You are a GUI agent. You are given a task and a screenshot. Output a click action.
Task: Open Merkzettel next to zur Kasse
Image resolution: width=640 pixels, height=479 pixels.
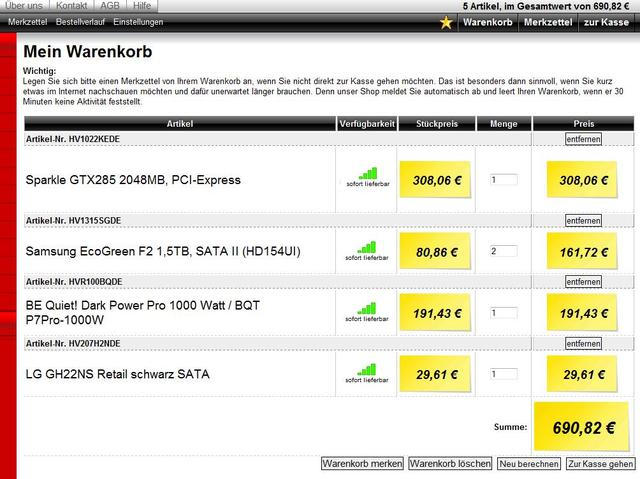pyautogui.click(x=548, y=22)
